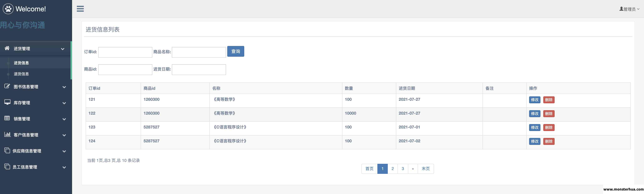Open the 管理员 dropdown arrow
This screenshot has width=644, height=194.
(x=638, y=9)
